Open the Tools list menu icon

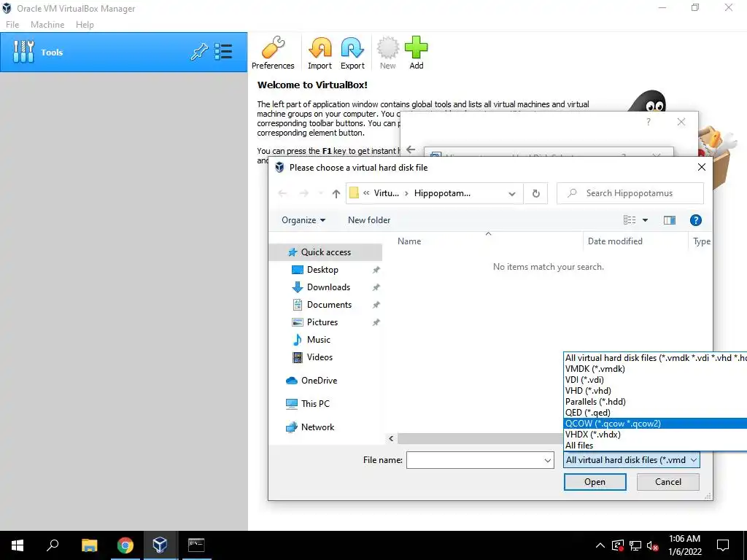pos(223,52)
